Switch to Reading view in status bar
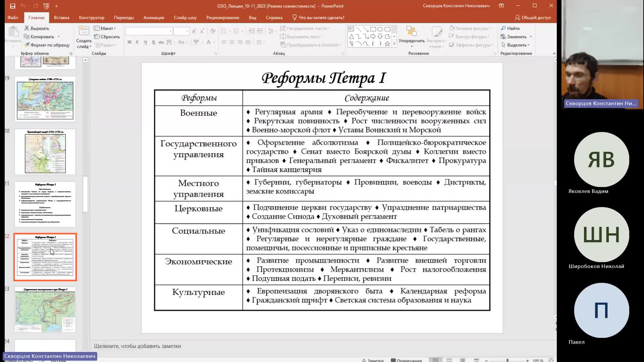 pos(463,360)
